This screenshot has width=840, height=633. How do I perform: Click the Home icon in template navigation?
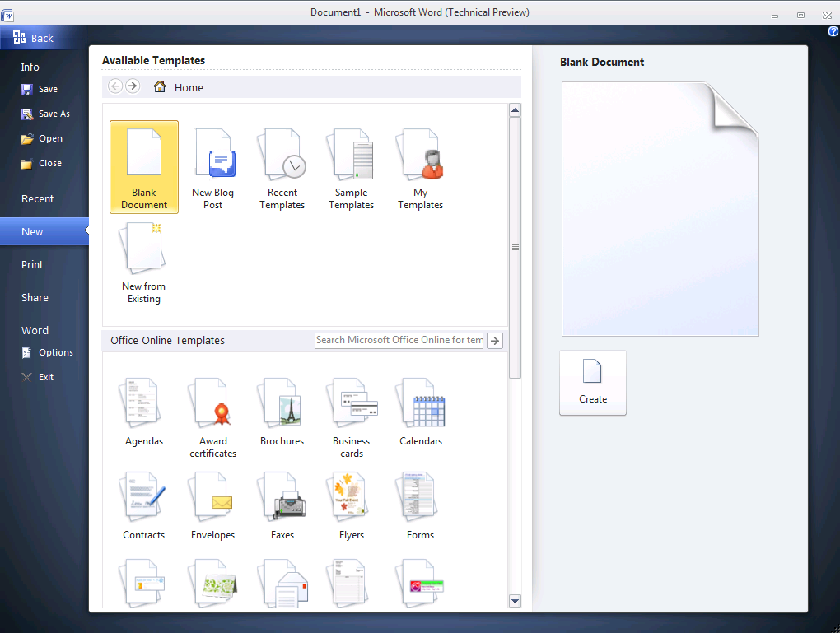click(x=160, y=86)
